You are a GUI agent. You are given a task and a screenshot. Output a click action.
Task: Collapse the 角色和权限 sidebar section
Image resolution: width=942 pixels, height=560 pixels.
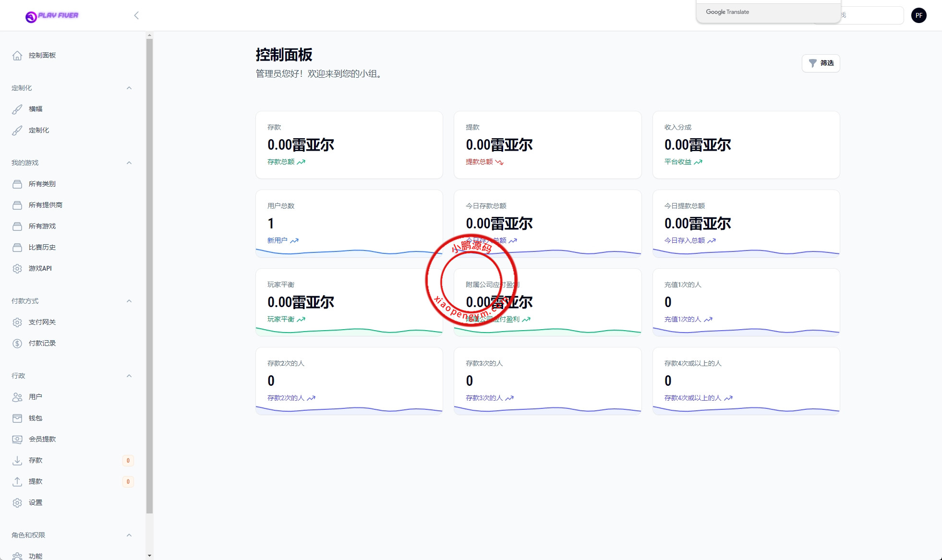[x=129, y=536]
